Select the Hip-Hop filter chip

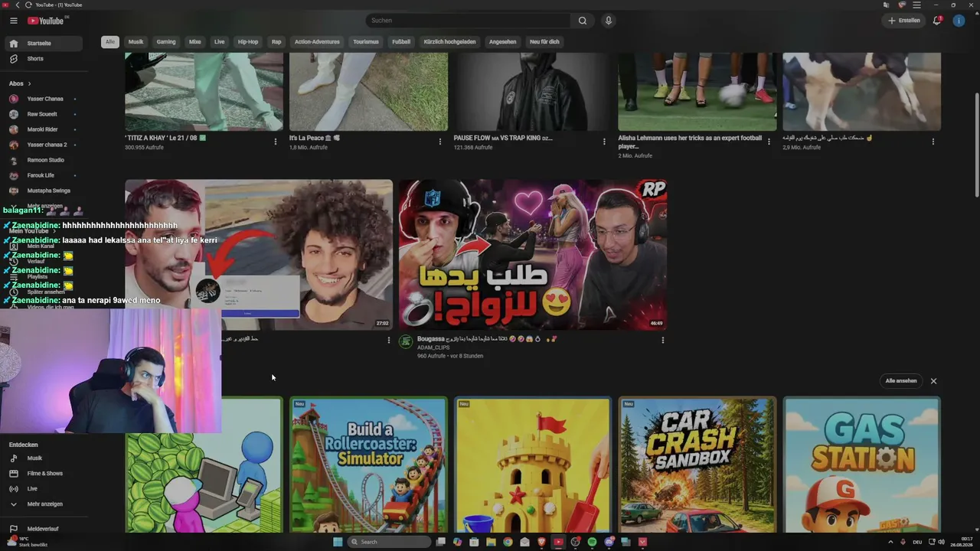[x=248, y=42]
